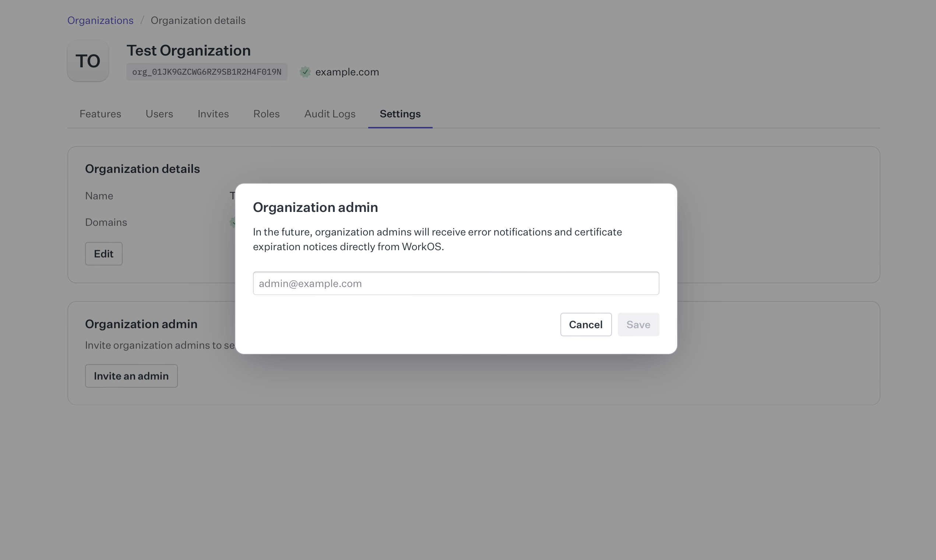Click the Save button in the dialog

click(638, 325)
